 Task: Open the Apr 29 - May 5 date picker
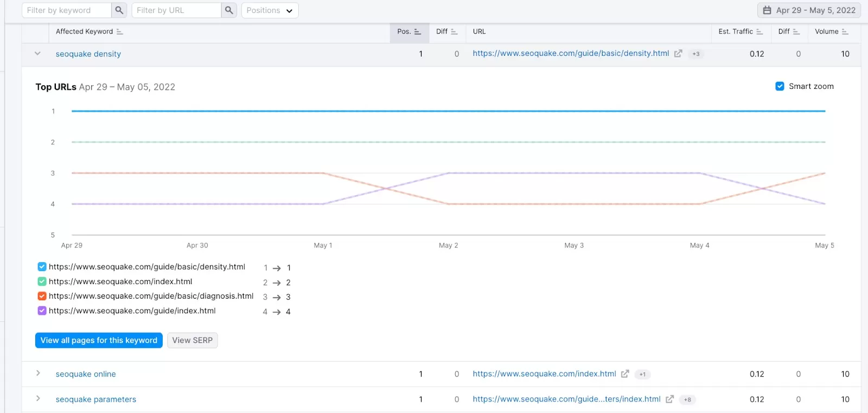[809, 10]
